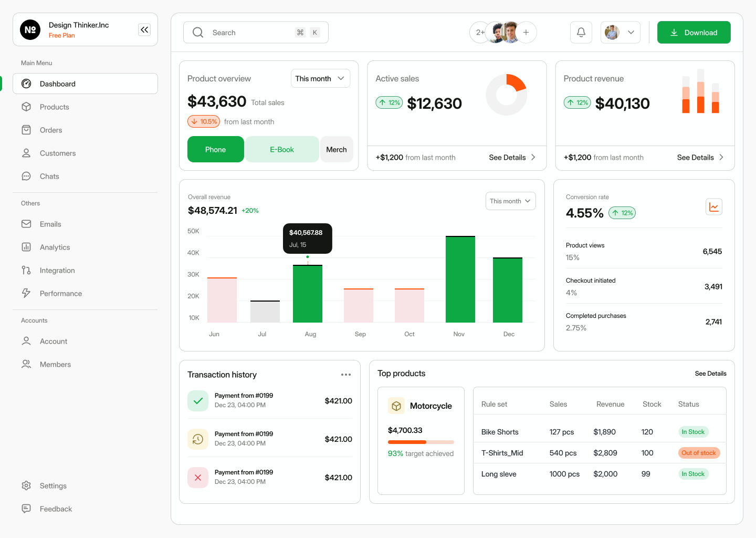Click See Details in Top products
The image size is (756, 538).
coord(711,374)
